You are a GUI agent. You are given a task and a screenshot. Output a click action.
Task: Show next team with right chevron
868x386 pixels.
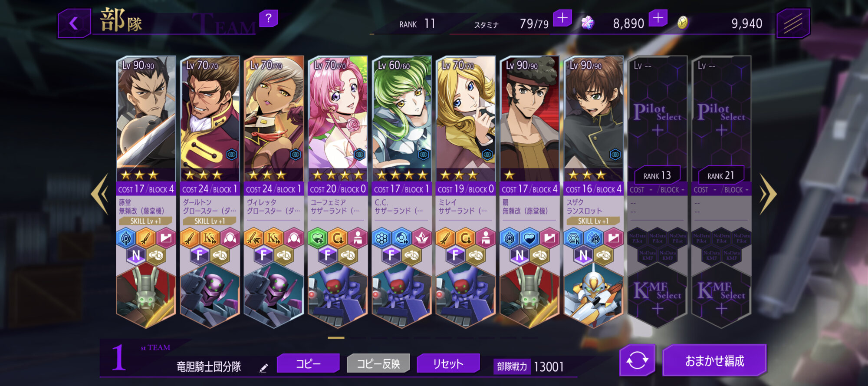[x=768, y=194]
